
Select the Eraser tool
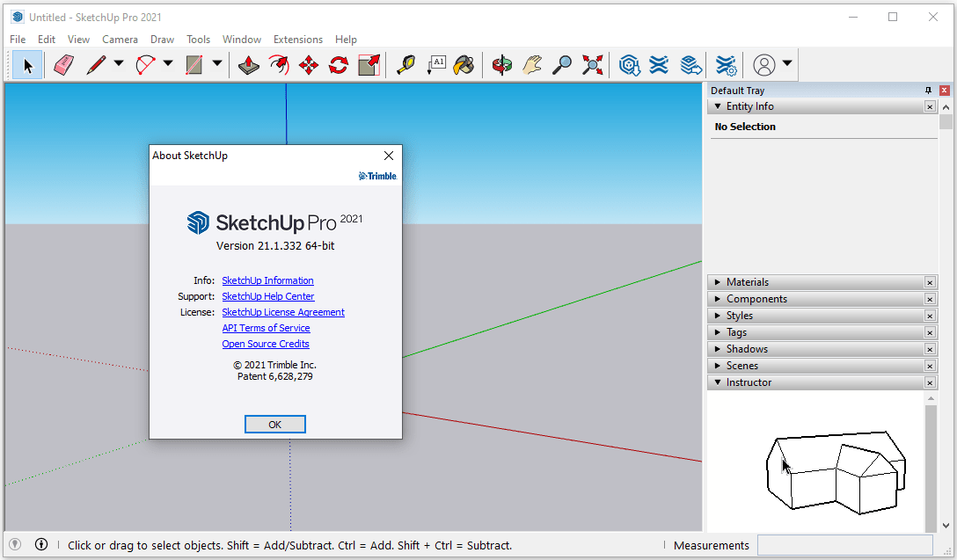pos(63,65)
